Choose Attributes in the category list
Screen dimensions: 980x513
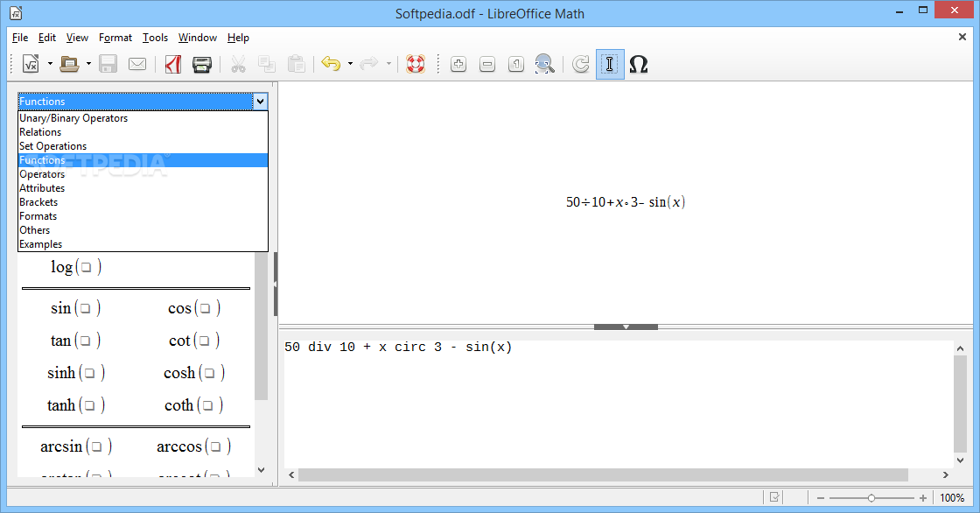(143, 188)
